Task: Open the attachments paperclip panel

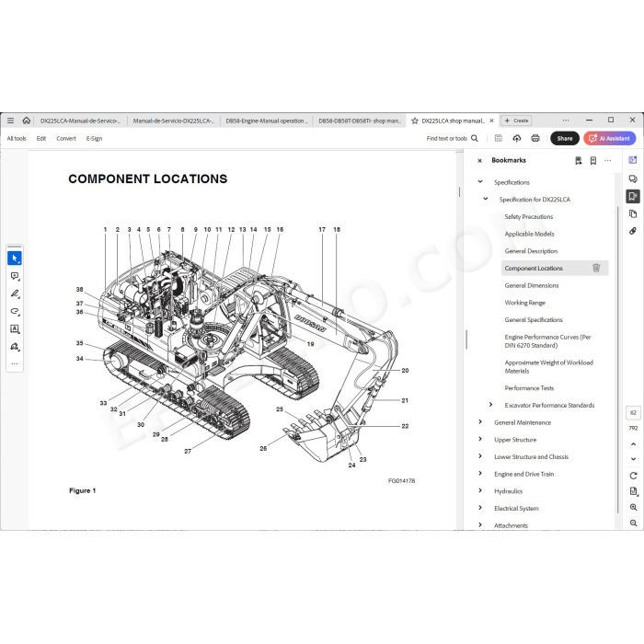Action: point(633,231)
